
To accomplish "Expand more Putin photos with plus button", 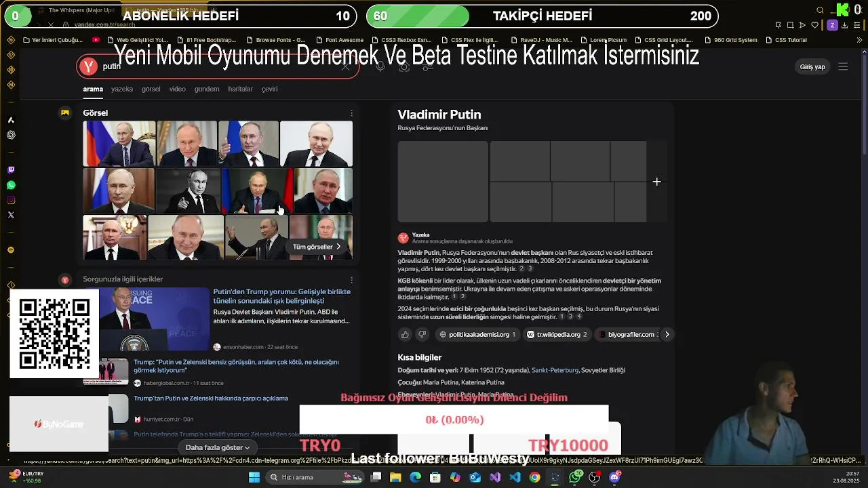I will [x=656, y=182].
